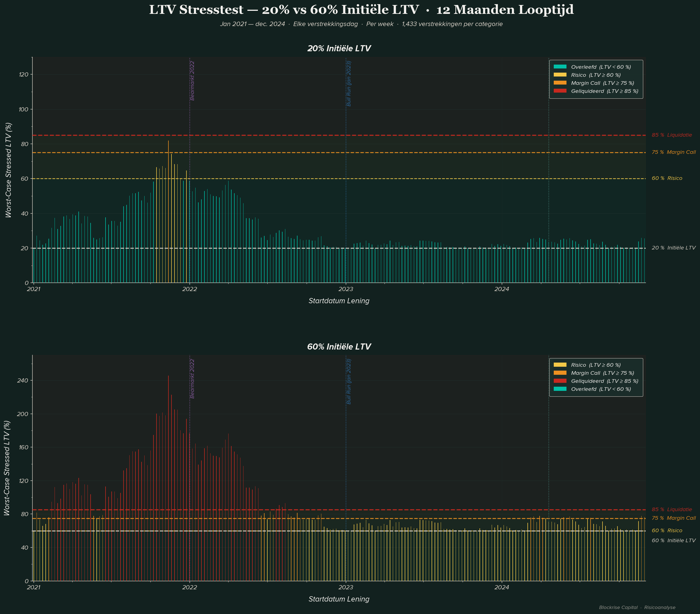Click the teal Overleefd swatch in top legend
Image resolution: width=700 pixels, height=614 pixels.
pyautogui.click(x=560, y=67)
